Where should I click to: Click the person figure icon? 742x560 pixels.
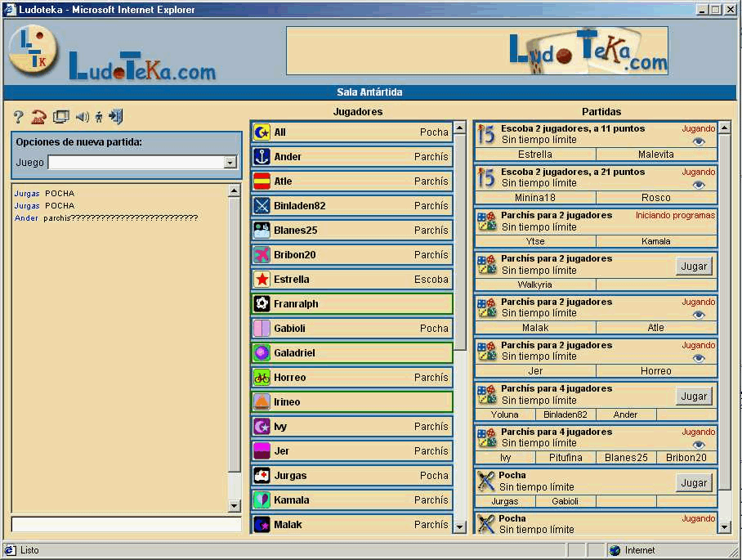pyautogui.click(x=99, y=117)
